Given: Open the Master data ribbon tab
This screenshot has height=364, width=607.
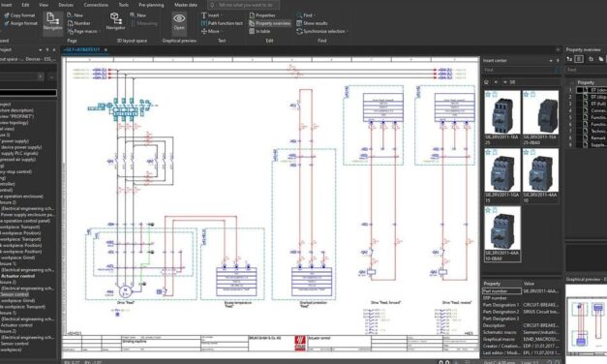Looking at the screenshot, I should pyautogui.click(x=186, y=5).
